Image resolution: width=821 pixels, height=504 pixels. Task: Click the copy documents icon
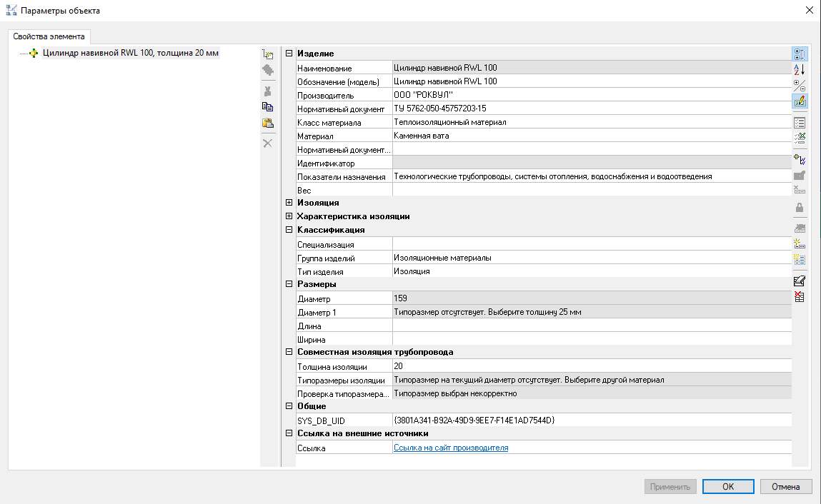[267, 107]
